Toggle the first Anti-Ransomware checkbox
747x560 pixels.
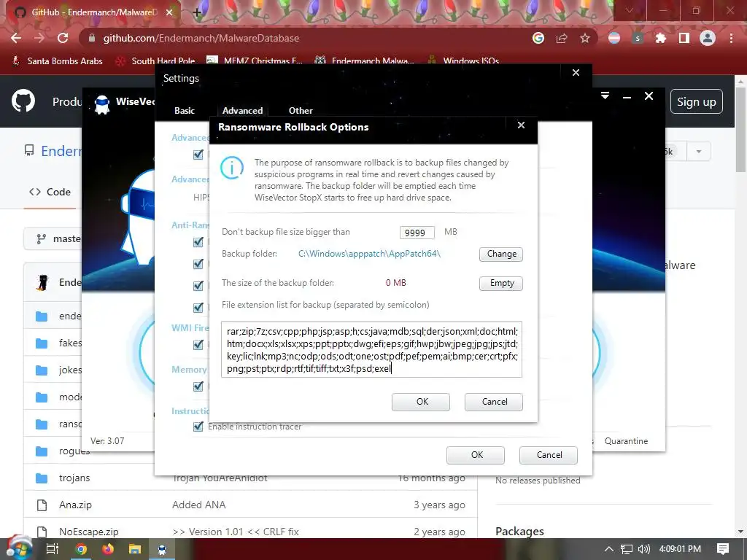click(x=198, y=242)
